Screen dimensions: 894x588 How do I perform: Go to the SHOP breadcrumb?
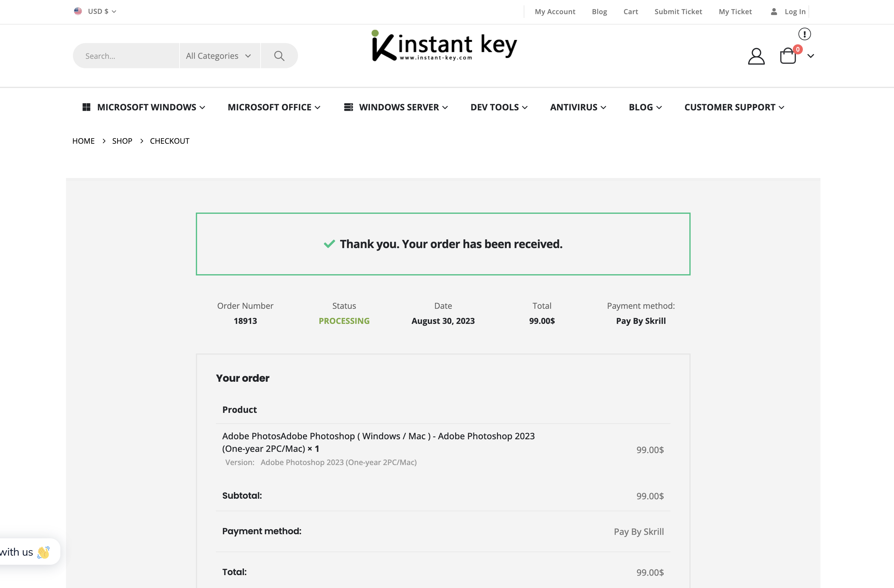122,141
